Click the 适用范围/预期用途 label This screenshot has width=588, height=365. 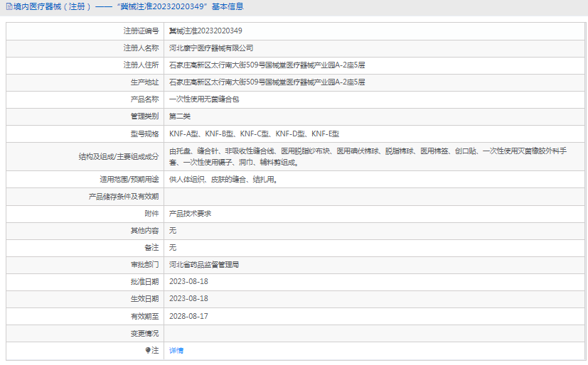129,180
